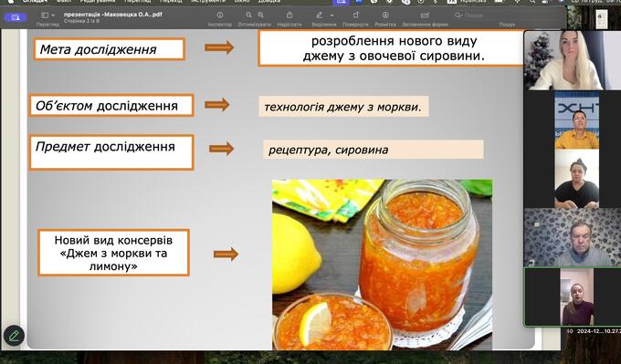Click the zoom in magnifier icon

point(248,15)
